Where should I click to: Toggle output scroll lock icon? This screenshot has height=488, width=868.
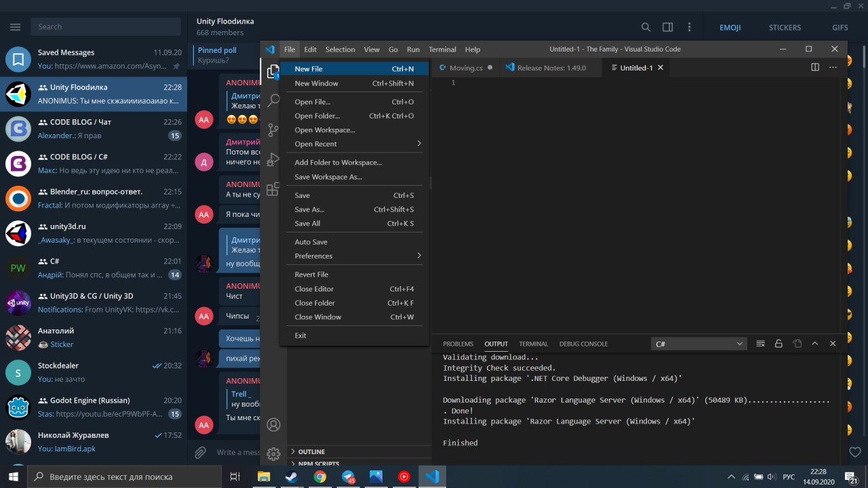778,344
